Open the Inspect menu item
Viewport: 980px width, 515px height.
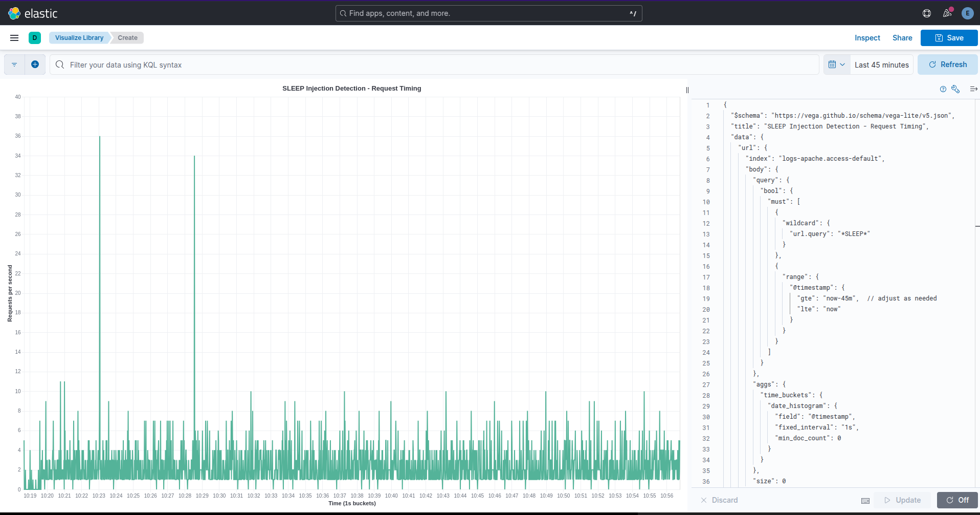867,38
